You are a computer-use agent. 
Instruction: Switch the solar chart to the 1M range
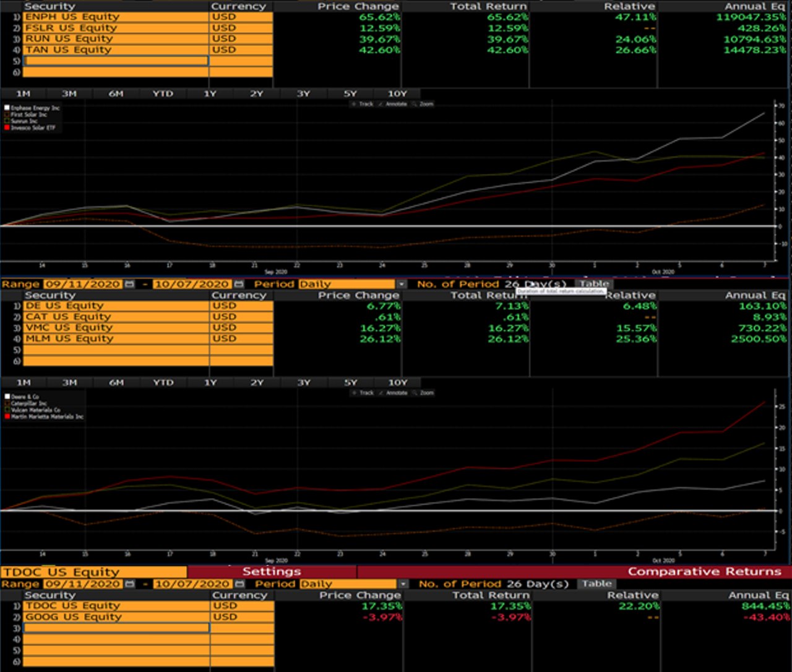click(x=23, y=93)
